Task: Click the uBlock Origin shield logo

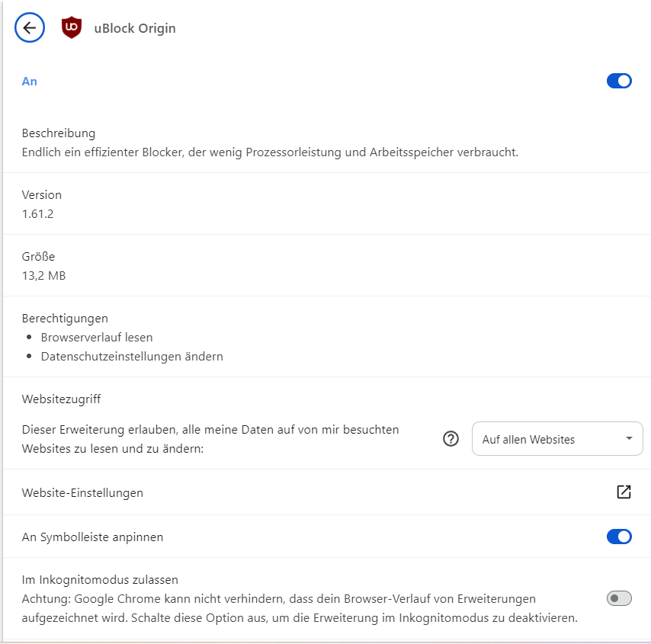Action: pos(72,28)
